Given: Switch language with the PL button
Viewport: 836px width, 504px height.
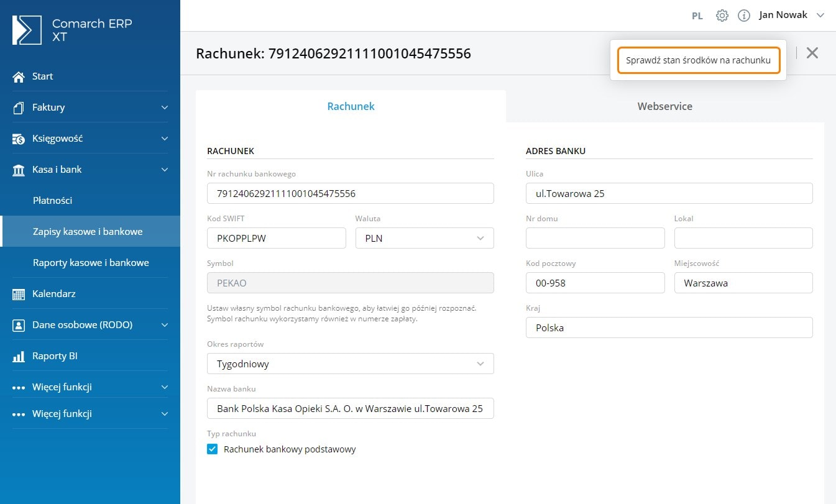Looking at the screenshot, I should click(697, 16).
